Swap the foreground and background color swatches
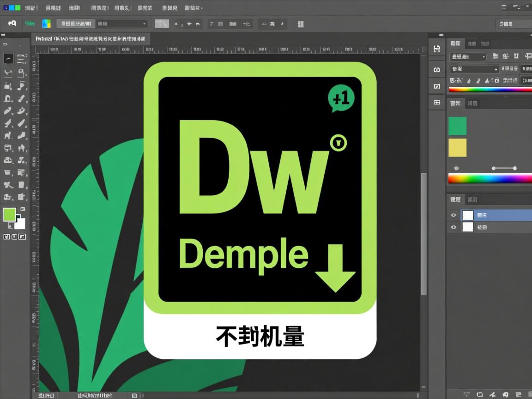The image size is (532, 399). pos(22,209)
